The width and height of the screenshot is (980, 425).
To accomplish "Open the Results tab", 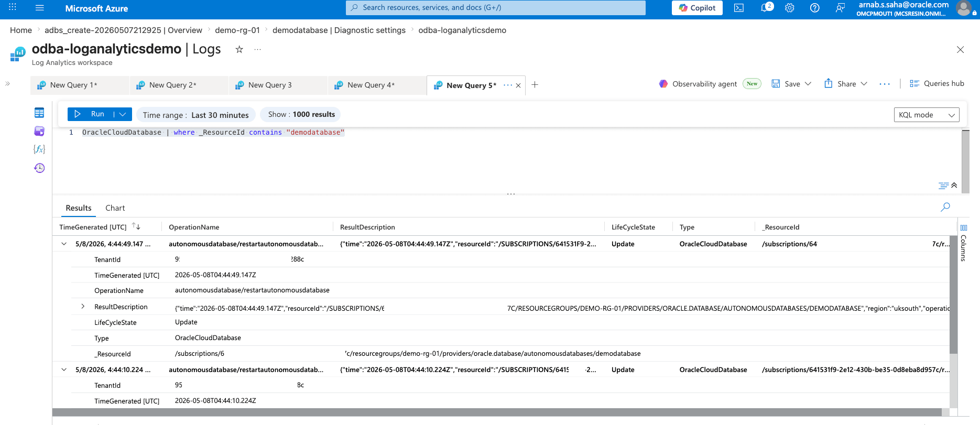I will coord(79,208).
